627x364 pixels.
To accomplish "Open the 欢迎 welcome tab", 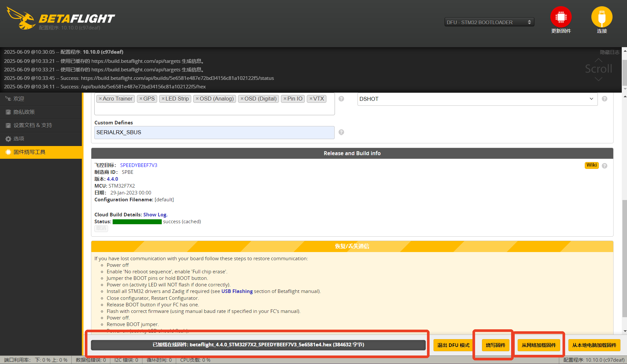I will [41, 99].
